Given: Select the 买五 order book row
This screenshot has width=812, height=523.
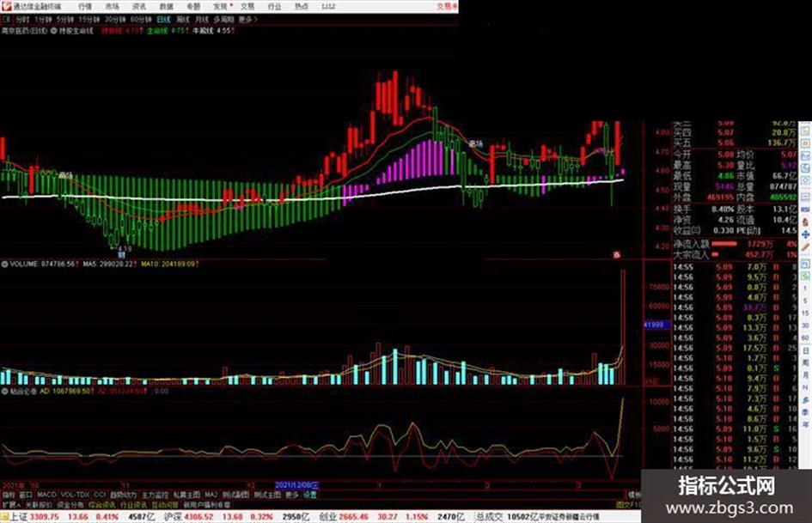Looking at the screenshot, I should point(736,143).
